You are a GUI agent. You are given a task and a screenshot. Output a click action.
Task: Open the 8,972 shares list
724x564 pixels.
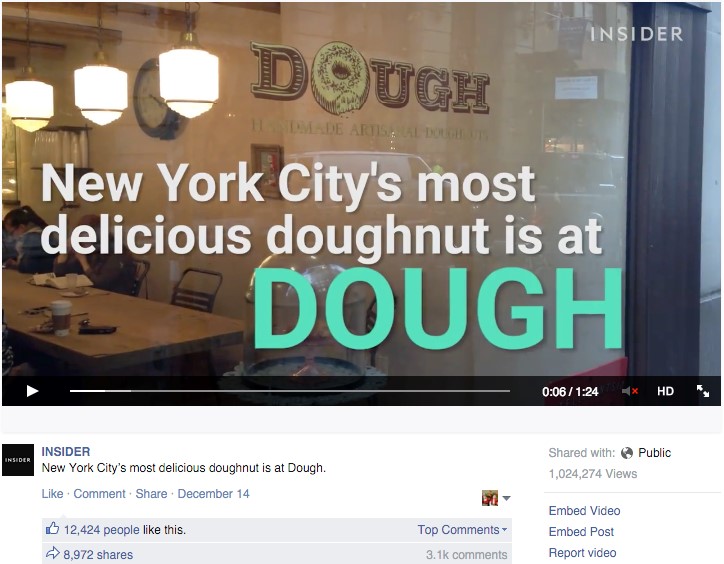click(x=98, y=555)
